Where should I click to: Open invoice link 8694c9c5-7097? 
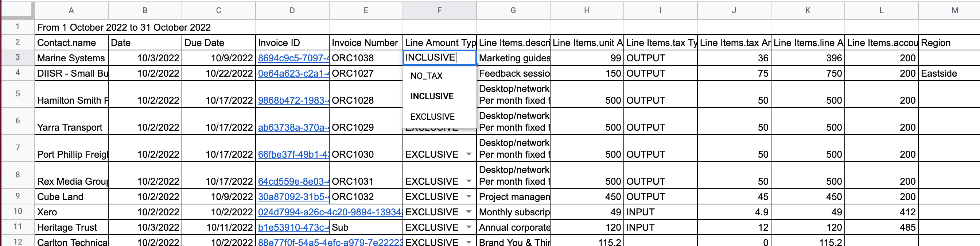[293, 58]
